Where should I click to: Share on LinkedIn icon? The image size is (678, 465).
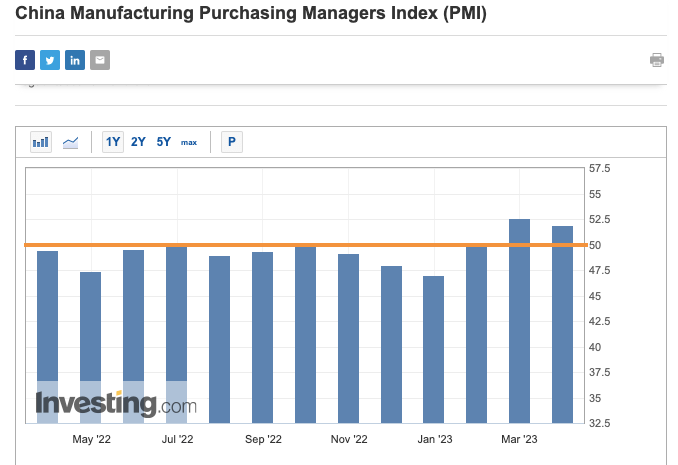coord(75,60)
